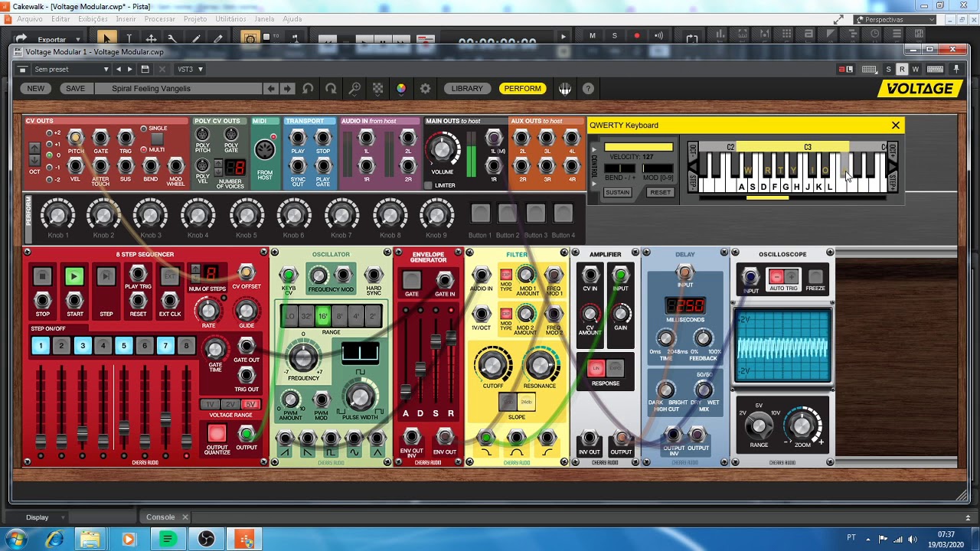The width and height of the screenshot is (980, 551).
Task: Open the zoom magnifier menu
Action: pos(354,89)
